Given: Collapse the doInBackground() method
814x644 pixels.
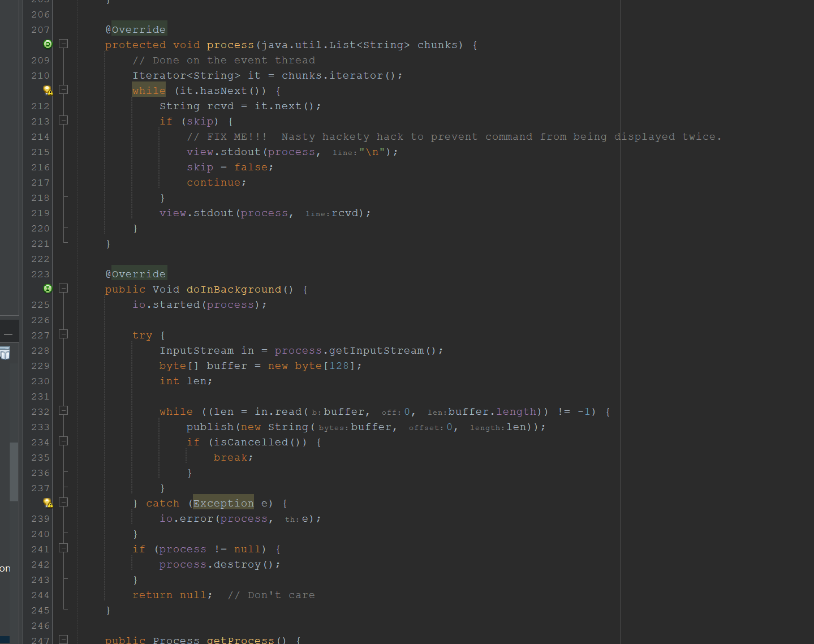Looking at the screenshot, I should click(x=63, y=289).
